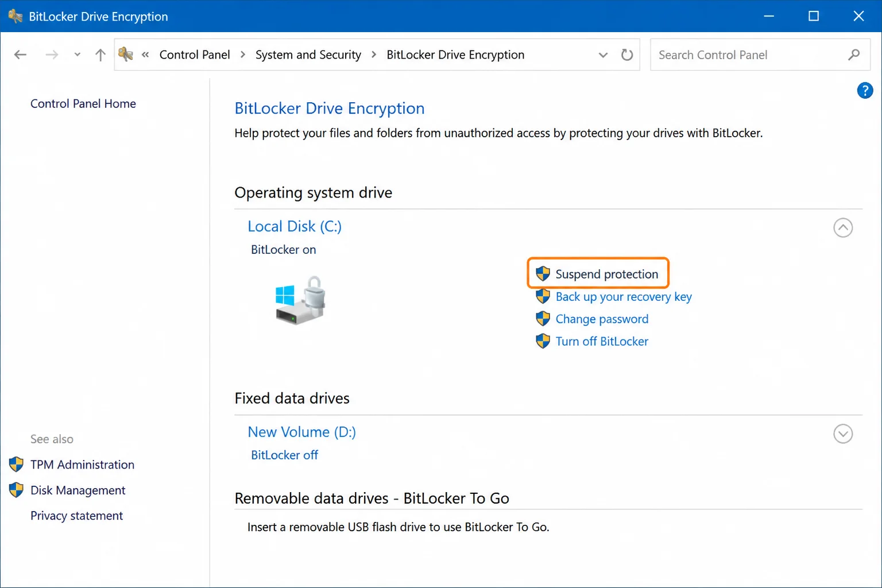Open Control Panel breadcrumb
882x588 pixels.
pos(195,55)
